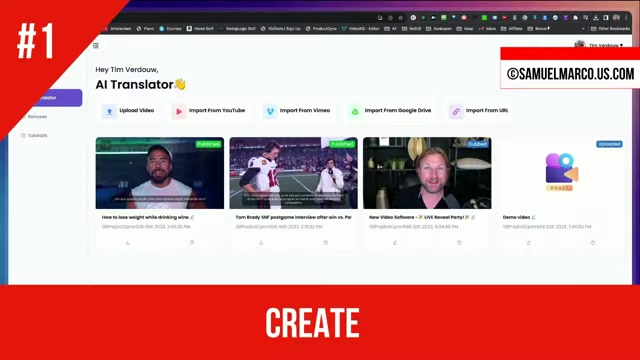Open the Demo video placeholder thumbnail

[x=561, y=173]
